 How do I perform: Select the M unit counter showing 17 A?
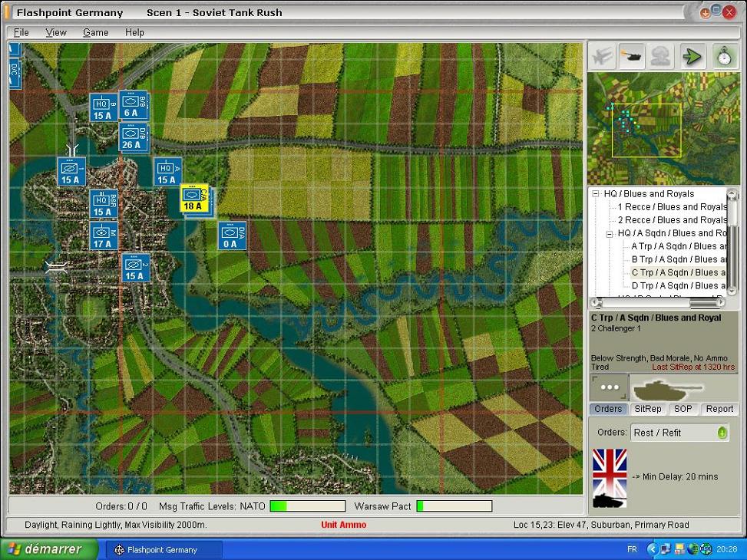[x=104, y=236]
